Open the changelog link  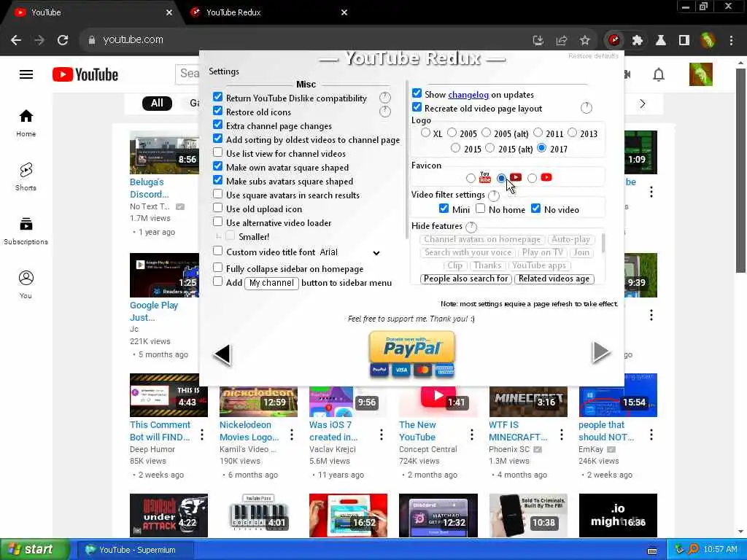[468, 95]
